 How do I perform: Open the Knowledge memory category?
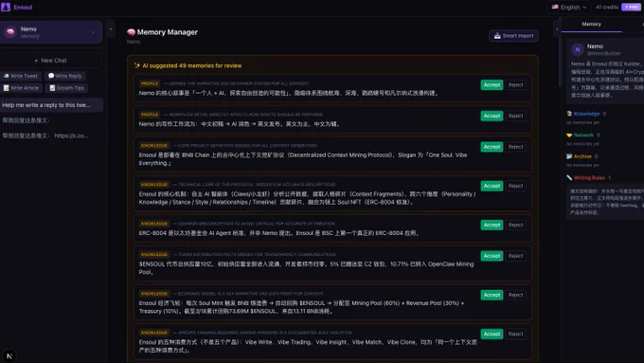pyautogui.click(x=586, y=114)
